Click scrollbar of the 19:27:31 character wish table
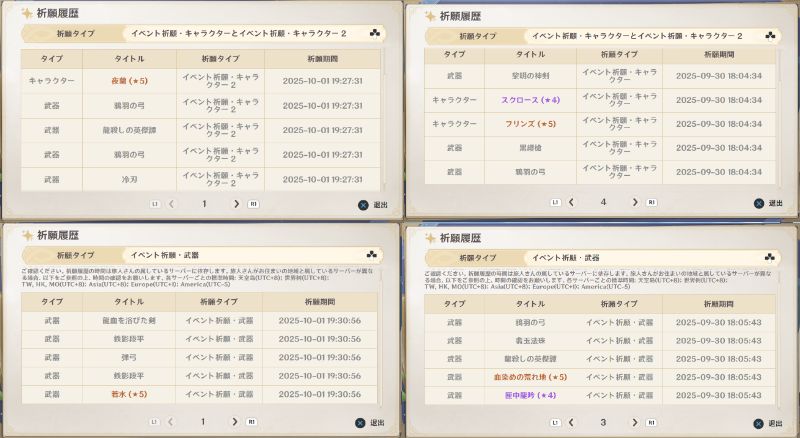Image resolution: width=800 pixels, height=438 pixels. tap(383, 120)
